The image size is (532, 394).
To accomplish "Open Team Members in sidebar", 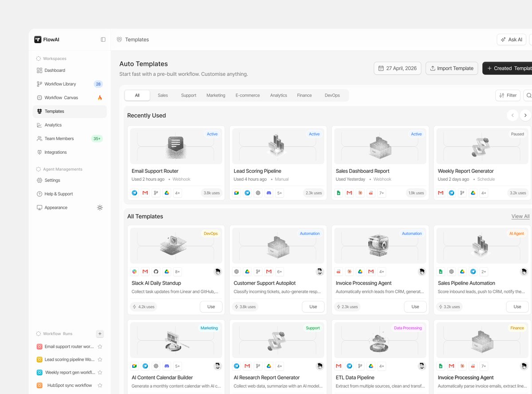I will tap(70, 139).
